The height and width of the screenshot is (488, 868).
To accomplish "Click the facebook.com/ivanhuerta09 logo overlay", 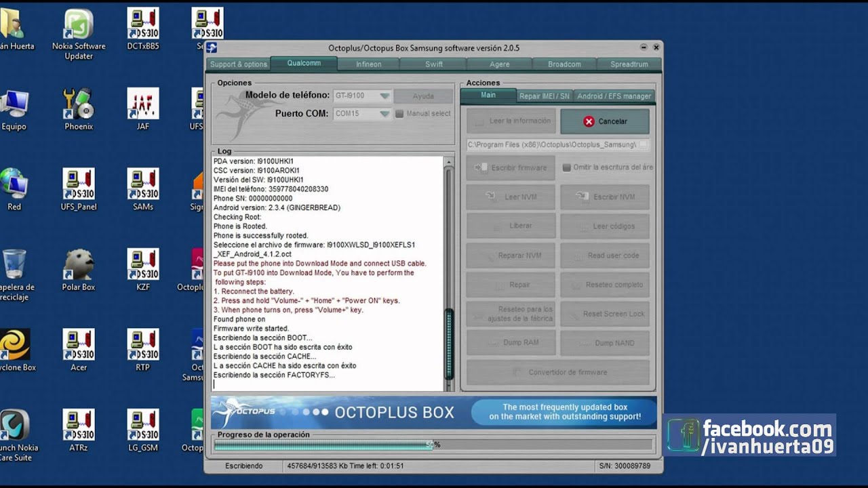I will [x=750, y=435].
